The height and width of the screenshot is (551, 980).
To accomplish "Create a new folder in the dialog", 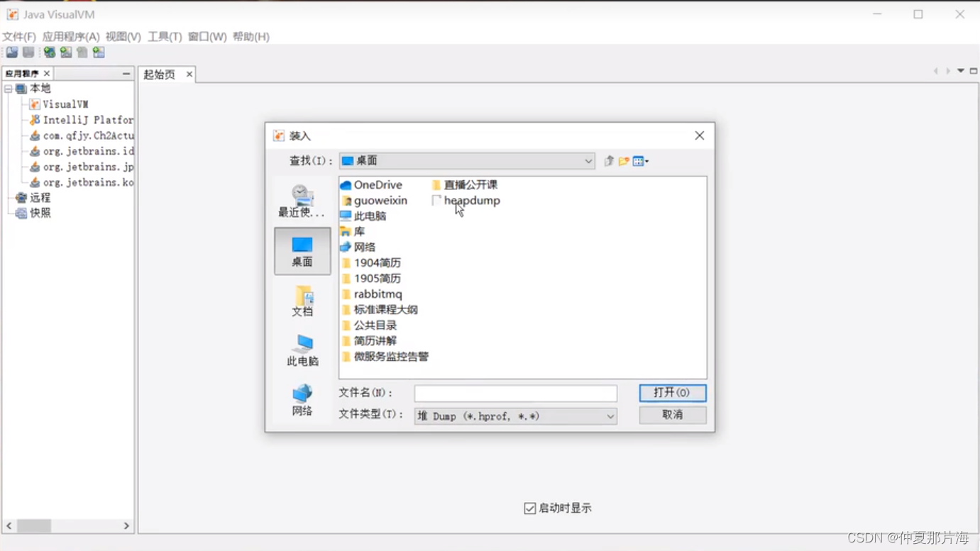I will tap(624, 161).
